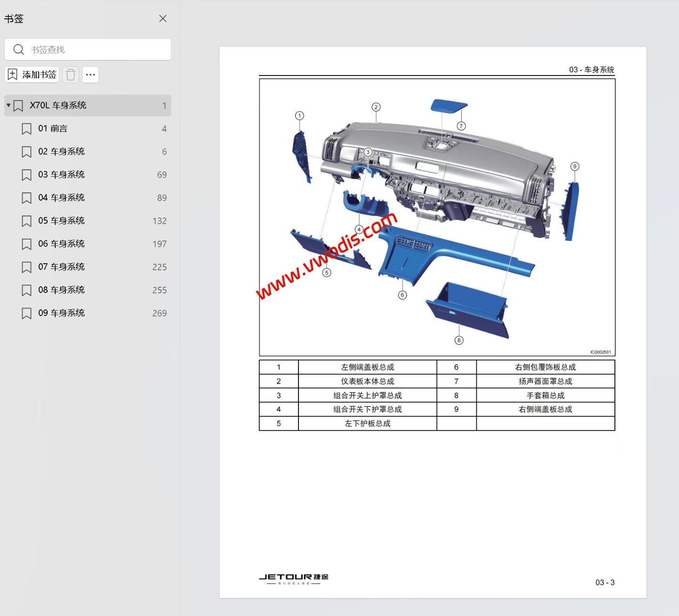Image resolution: width=679 pixels, height=616 pixels.
Task: Open the 06 车身系统 bookmark
Action: click(x=62, y=244)
